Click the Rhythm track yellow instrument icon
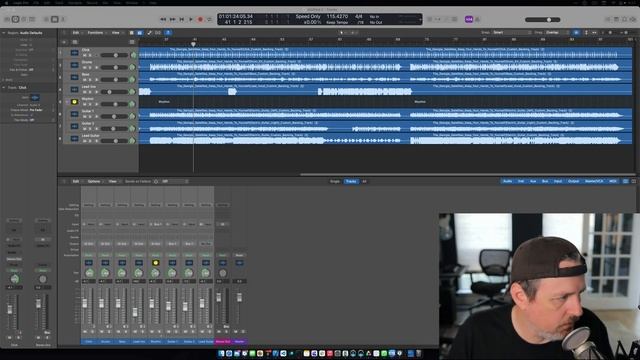Viewport: 640px width, 360px height. (x=74, y=102)
